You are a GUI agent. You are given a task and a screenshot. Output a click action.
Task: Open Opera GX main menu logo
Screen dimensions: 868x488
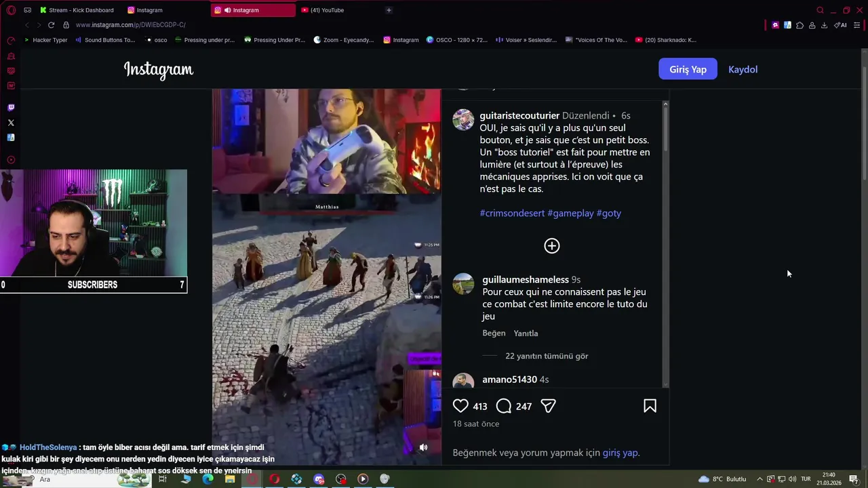tap(11, 10)
